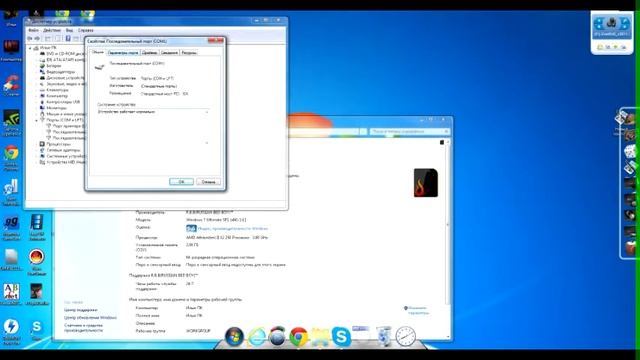Open Счетчики и средства производительности link
Screen dimensions: 640x360
(x=83, y=328)
